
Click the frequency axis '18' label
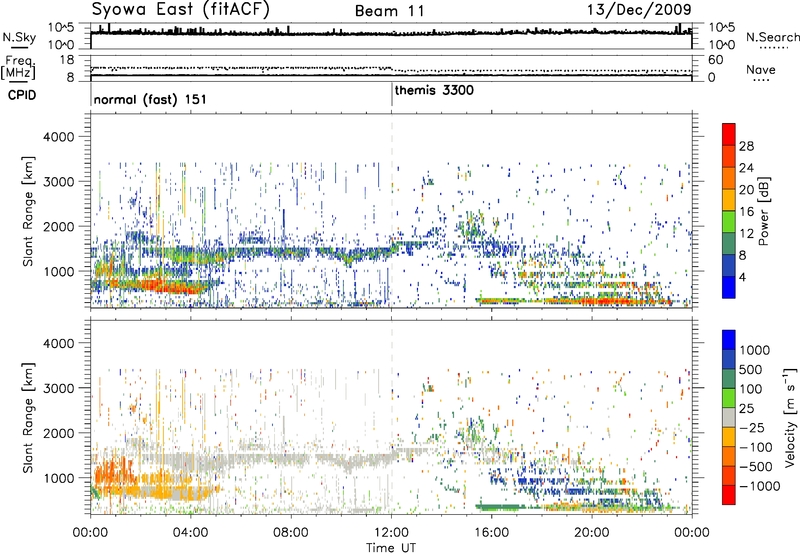coord(67,60)
